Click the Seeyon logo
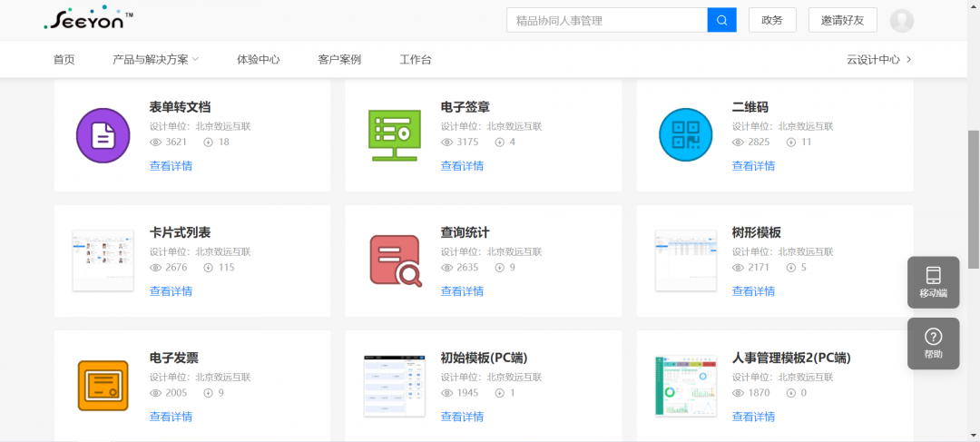This screenshot has height=442, width=980. pos(88,20)
